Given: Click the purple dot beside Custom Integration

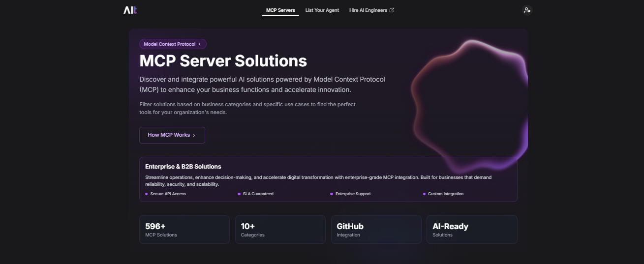Looking at the screenshot, I should click(x=424, y=194).
